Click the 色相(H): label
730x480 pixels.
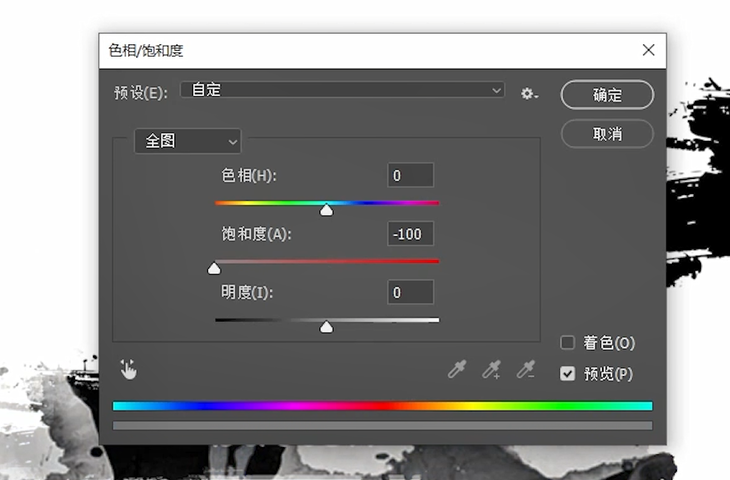click(249, 176)
